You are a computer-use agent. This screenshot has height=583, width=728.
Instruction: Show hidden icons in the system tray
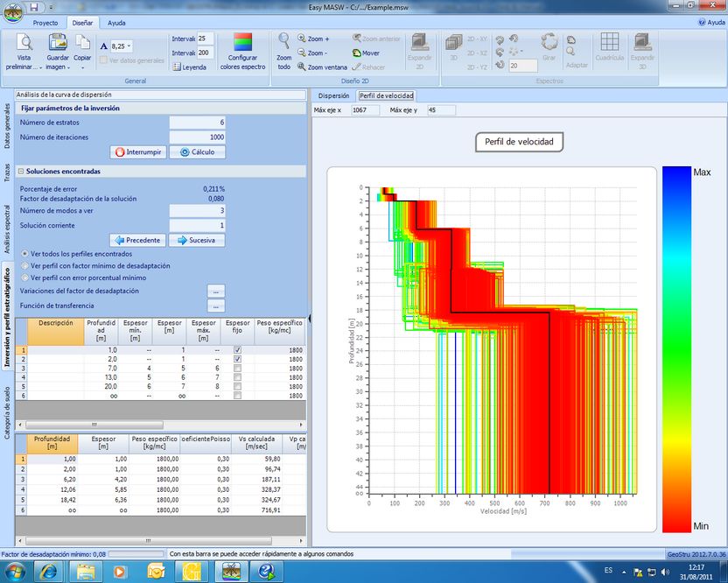coord(624,572)
